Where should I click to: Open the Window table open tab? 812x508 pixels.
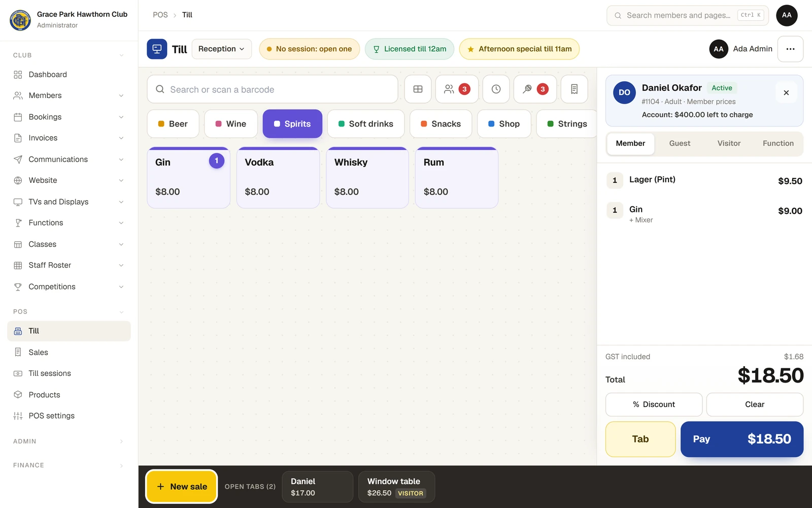coord(396,487)
